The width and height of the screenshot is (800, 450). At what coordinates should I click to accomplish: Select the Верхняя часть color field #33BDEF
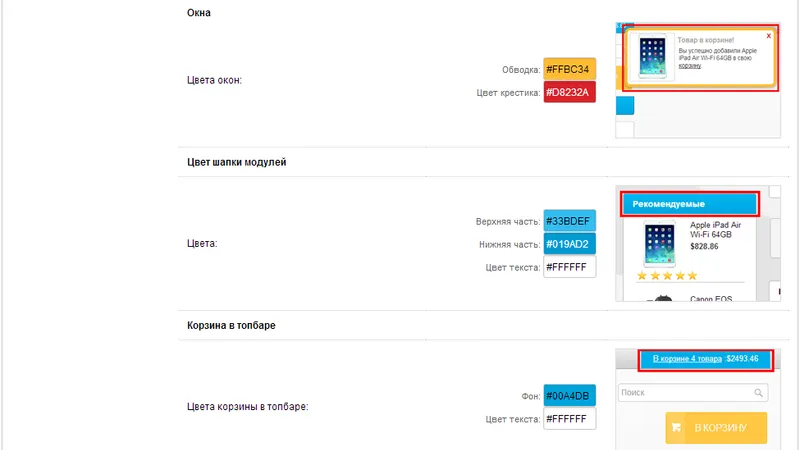point(569,221)
